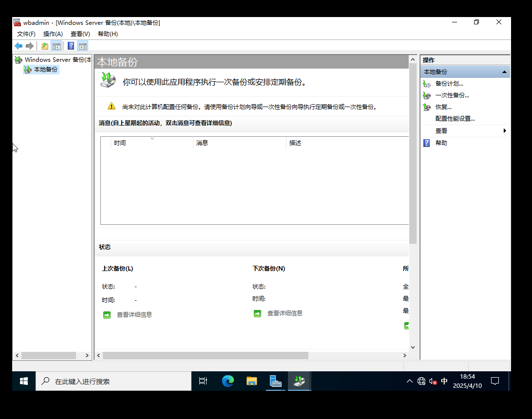Image resolution: width=532 pixels, height=419 pixels.
Task: Click the yellow warning triangle icon
Action: coord(111,106)
